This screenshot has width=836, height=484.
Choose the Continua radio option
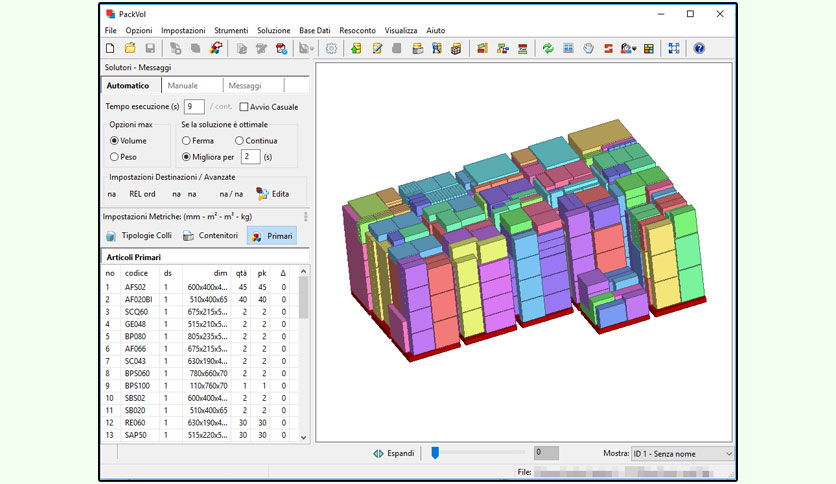point(239,141)
